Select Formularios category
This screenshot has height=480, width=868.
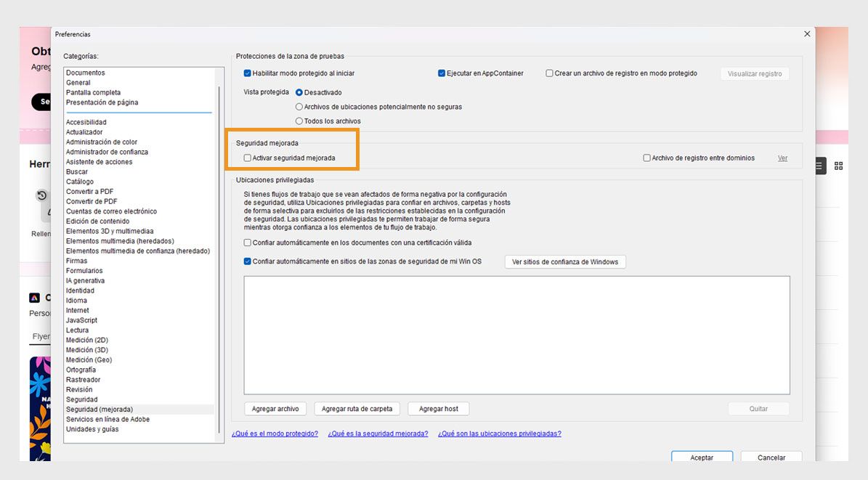tap(84, 271)
